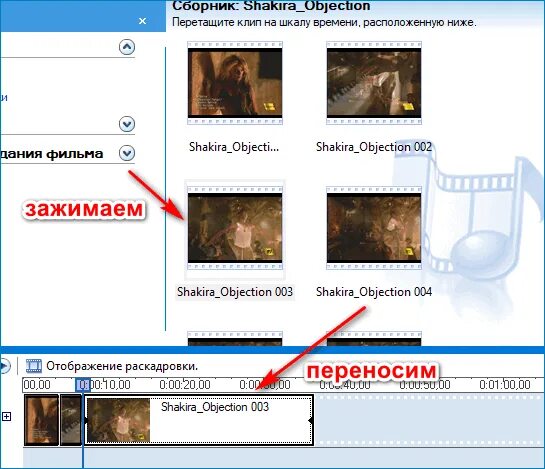Select the Shakira_Objection 003 clip thumbnail

point(235,228)
